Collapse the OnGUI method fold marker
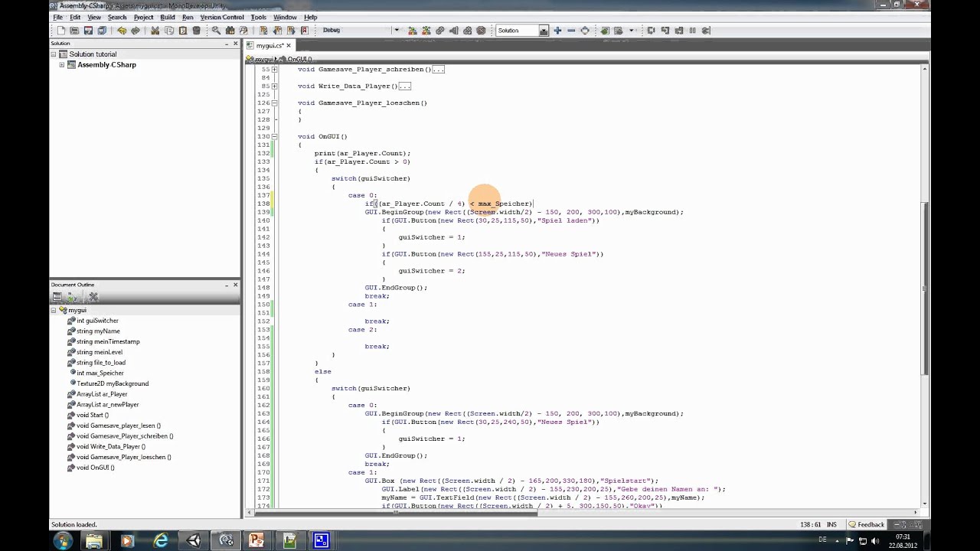Screen dimensions: 980x551 click(x=274, y=136)
